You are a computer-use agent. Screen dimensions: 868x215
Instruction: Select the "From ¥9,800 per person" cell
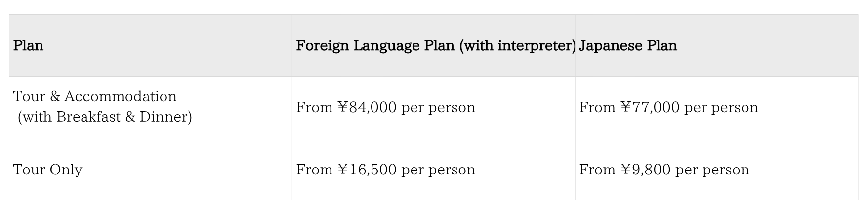664,170
